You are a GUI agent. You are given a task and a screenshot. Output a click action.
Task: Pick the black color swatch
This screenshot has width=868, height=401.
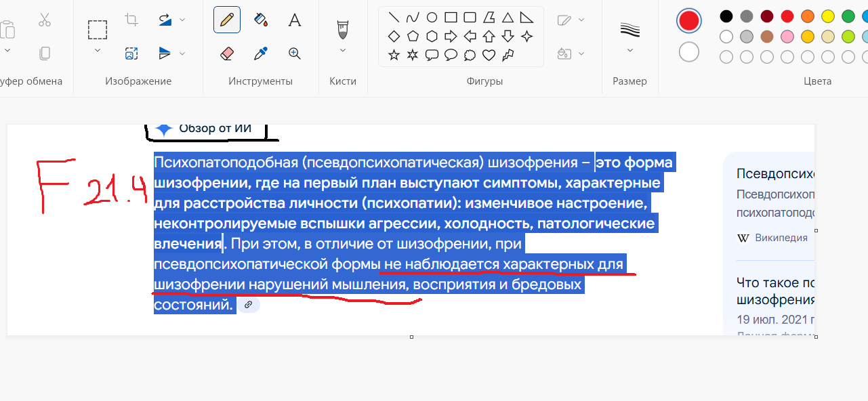coord(726,16)
